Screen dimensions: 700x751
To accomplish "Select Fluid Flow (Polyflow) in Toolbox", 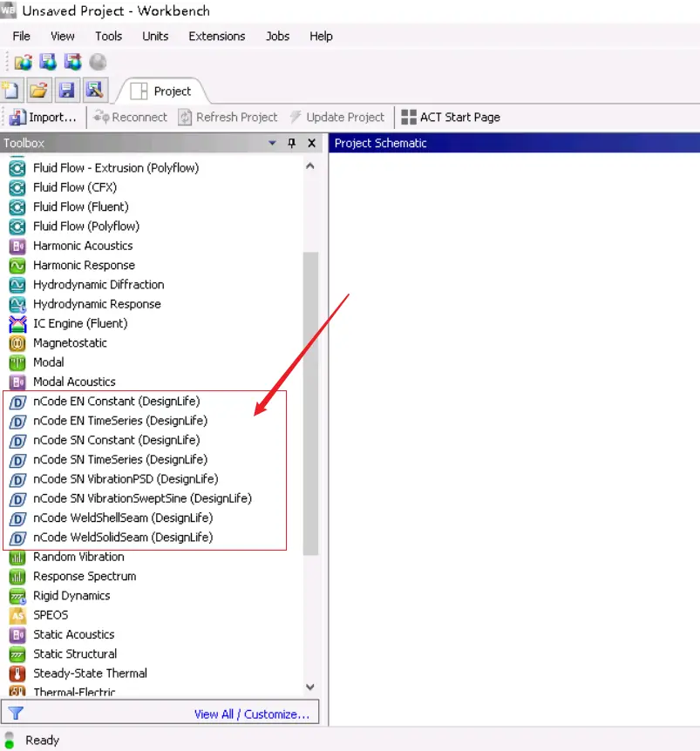I will click(x=86, y=226).
